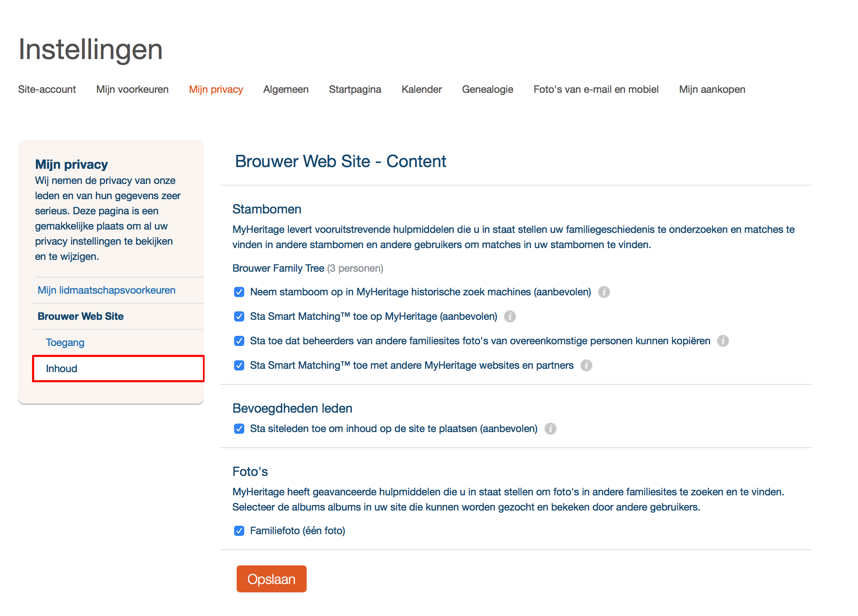Select Brouwer Web Site in sidebar
Screen dimensions: 858x616
pos(81,316)
